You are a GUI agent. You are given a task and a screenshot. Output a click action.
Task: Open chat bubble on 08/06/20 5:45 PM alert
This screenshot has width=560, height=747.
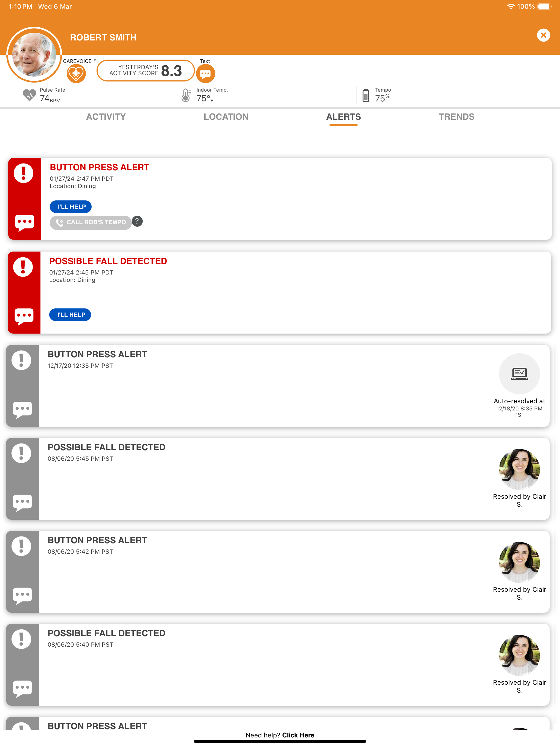pos(22,503)
